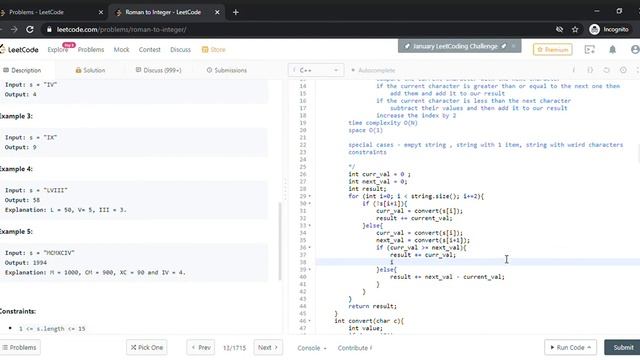Open the Contribute link

pyautogui.click(x=355, y=348)
